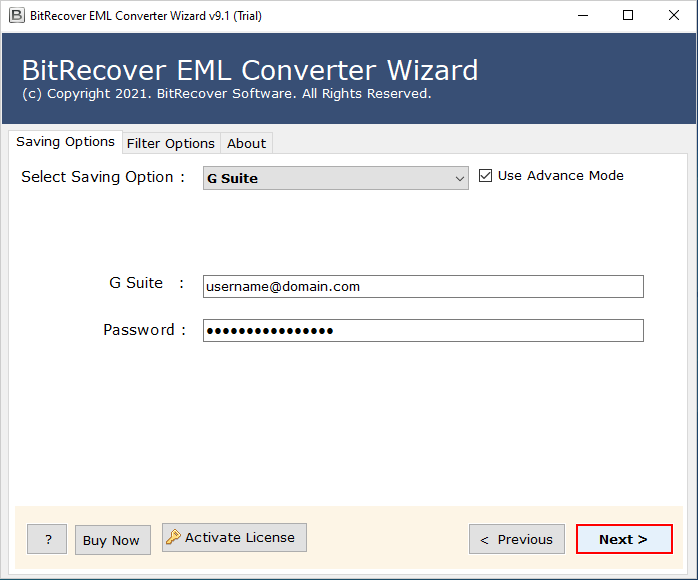This screenshot has width=698, height=580.
Task: Click the BitRecover EML Converter Wizard heading
Action: (x=250, y=70)
